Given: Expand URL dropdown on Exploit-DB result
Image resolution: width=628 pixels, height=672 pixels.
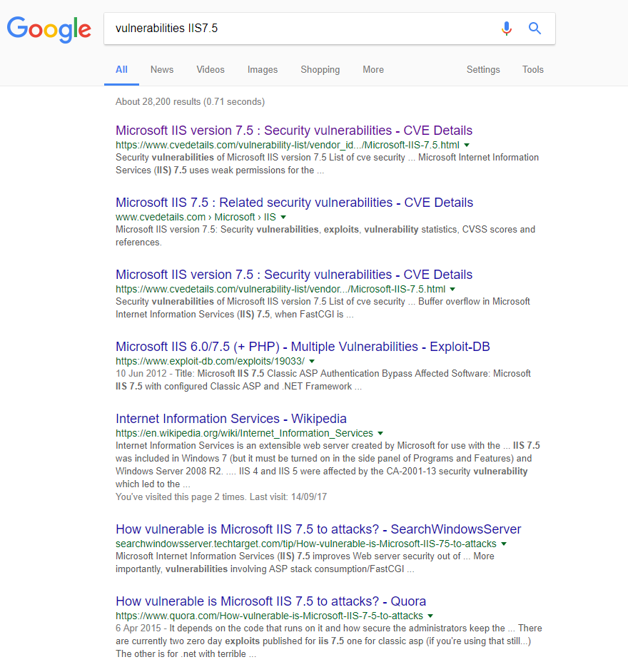Looking at the screenshot, I should pos(313,361).
